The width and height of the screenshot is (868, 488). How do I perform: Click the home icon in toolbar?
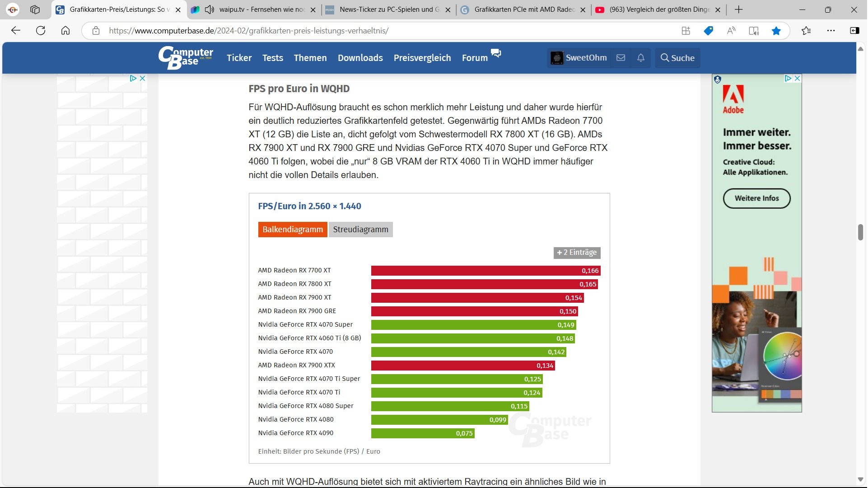(65, 31)
